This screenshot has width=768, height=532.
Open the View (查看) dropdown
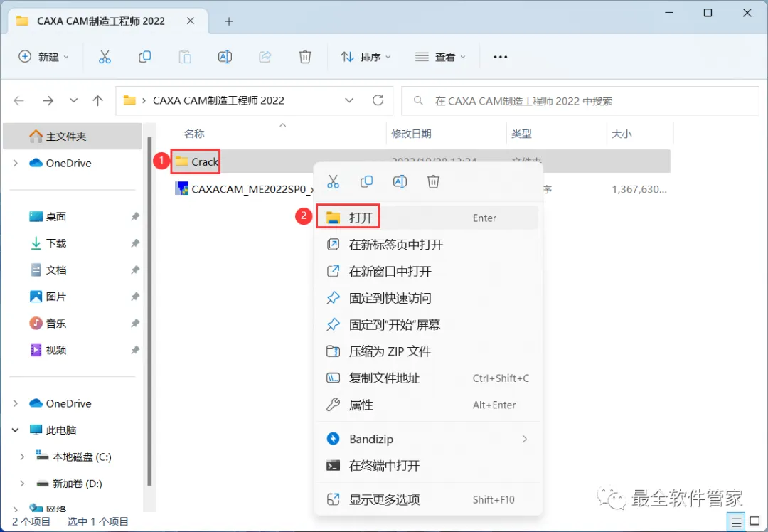pos(440,57)
